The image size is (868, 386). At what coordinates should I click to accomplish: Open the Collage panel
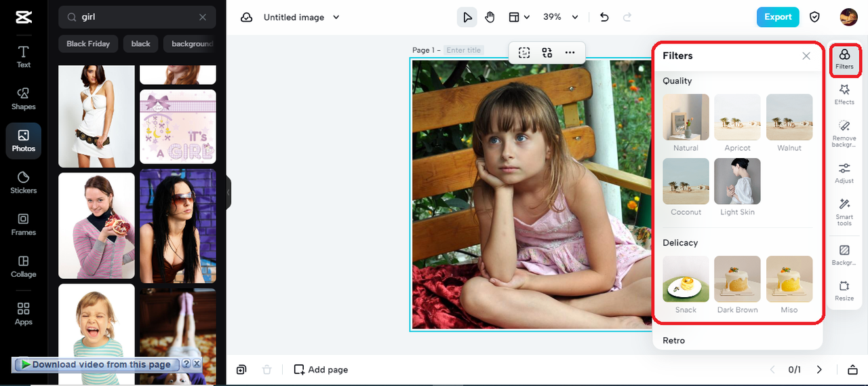click(x=24, y=267)
